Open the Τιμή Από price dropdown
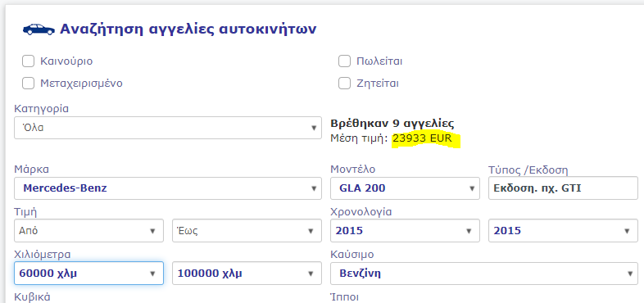The width and height of the screenshot is (644, 303). pos(88,231)
